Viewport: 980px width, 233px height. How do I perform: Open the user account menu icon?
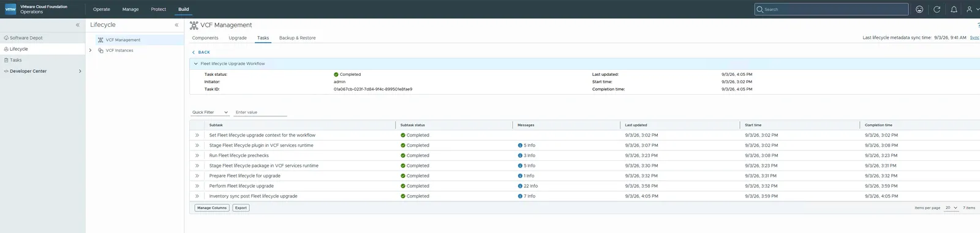coord(970,9)
